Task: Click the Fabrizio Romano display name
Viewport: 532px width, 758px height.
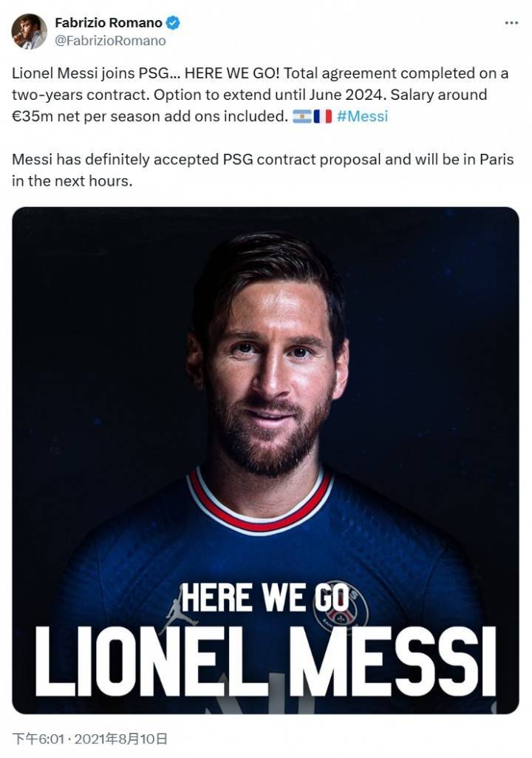Action: pyautogui.click(x=108, y=23)
